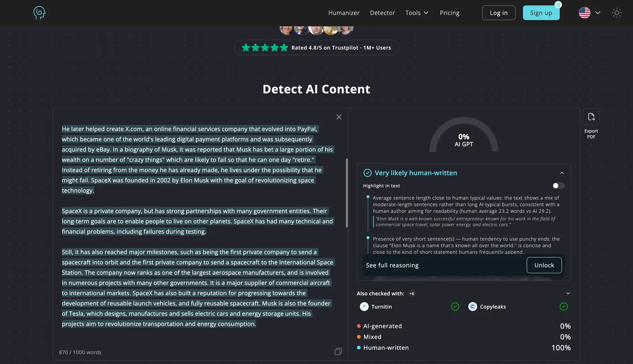Click the Human-written 100% value
Viewport: 633px width, 364px height.
point(561,348)
